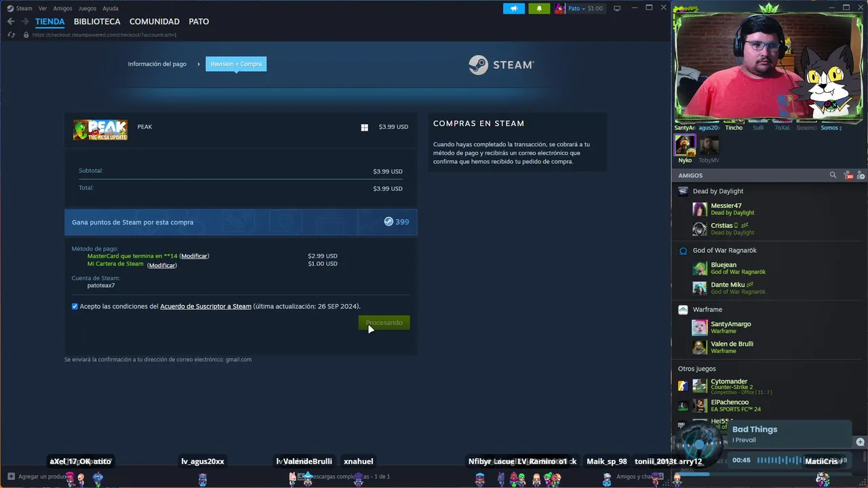Click the Bad Things track waveform bar
The height and width of the screenshot is (488, 868).
click(x=780, y=460)
